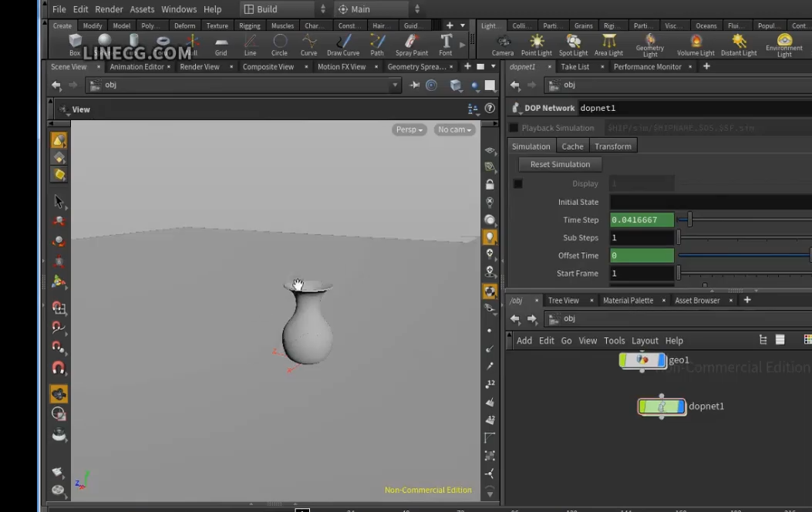The width and height of the screenshot is (812, 512).
Task: Select the Font shelf tool
Action: point(446,45)
